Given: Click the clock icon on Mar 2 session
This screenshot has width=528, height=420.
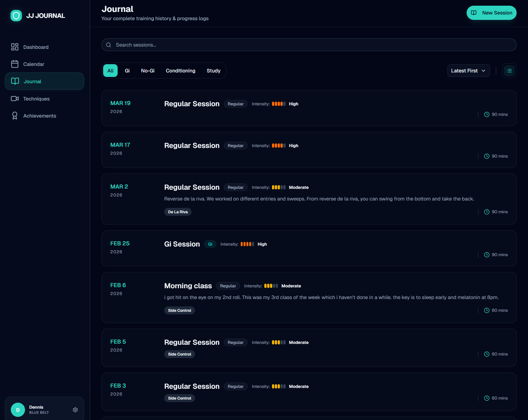Looking at the screenshot, I should pyautogui.click(x=487, y=212).
